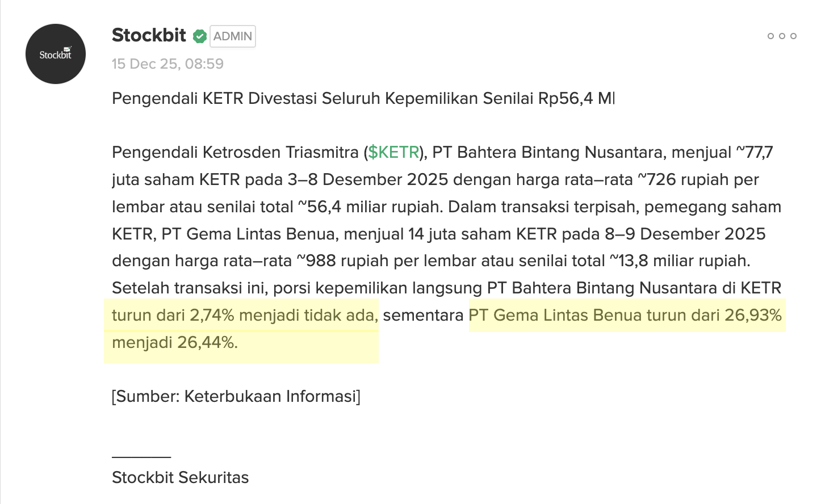
Task: Click the ADMIN role badge
Action: click(232, 36)
